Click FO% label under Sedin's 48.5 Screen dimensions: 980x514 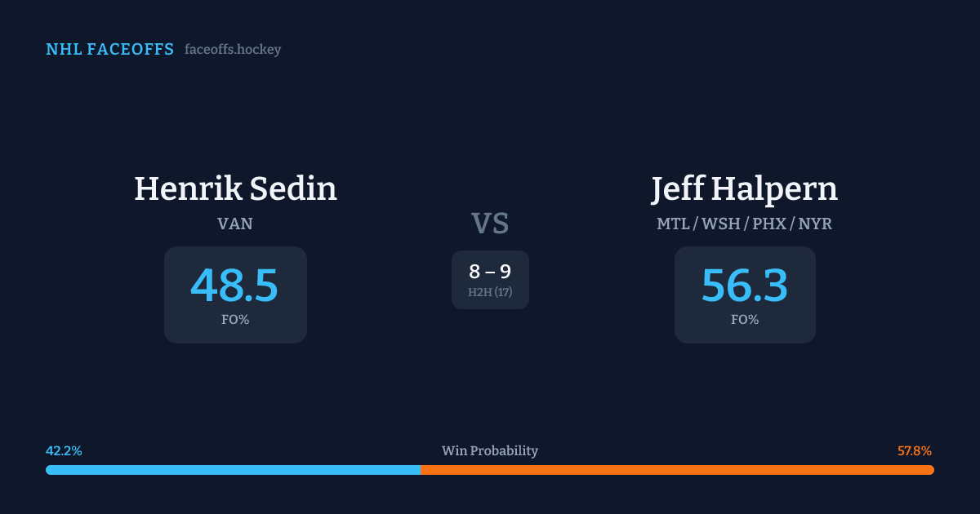point(235,320)
